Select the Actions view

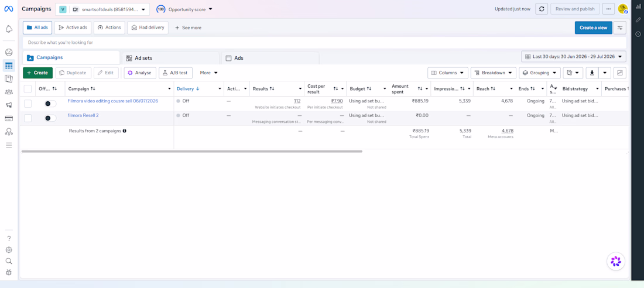tap(109, 28)
